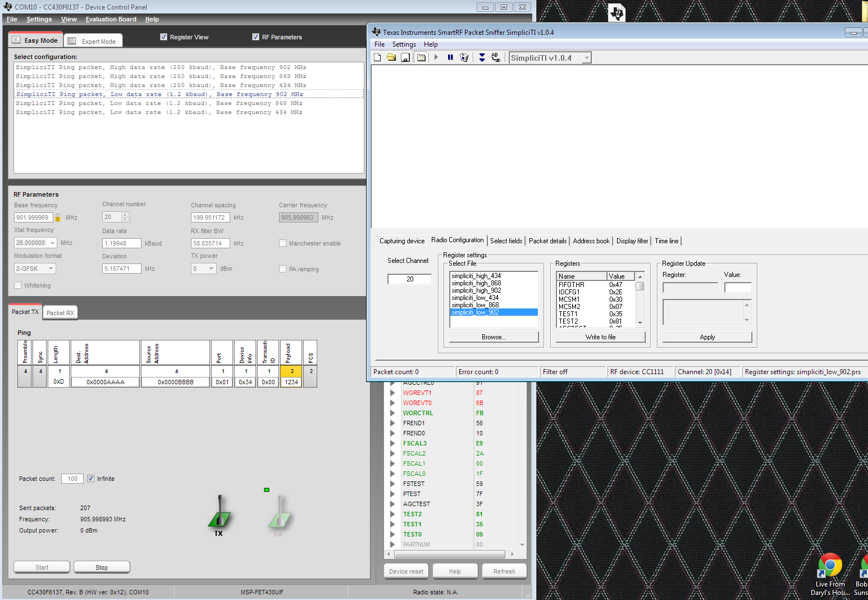The width and height of the screenshot is (868, 600).
Task: Click the padlock icon next to Base frequency
Action: (x=58, y=217)
